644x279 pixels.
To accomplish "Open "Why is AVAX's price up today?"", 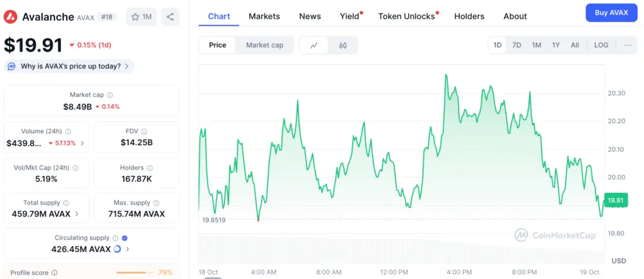I will pos(69,66).
